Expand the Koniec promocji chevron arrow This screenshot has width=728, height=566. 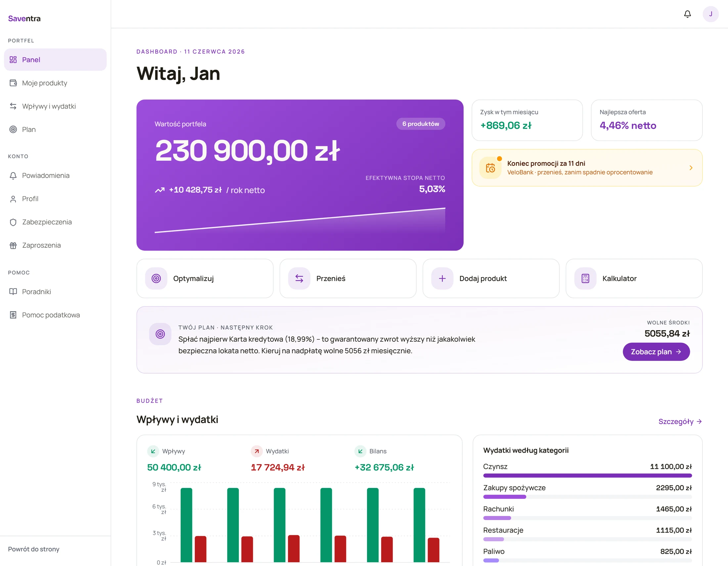point(691,168)
